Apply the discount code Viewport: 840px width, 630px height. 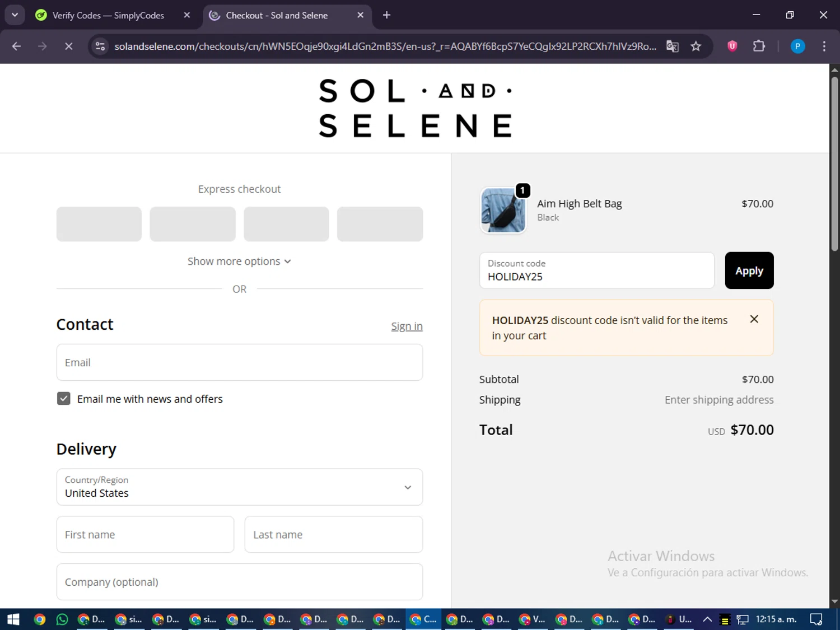749,270
